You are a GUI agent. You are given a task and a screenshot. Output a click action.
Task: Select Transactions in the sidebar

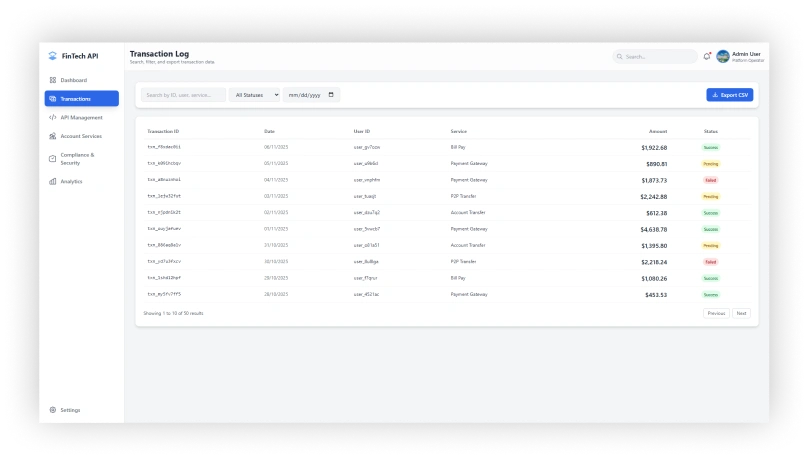82,98
